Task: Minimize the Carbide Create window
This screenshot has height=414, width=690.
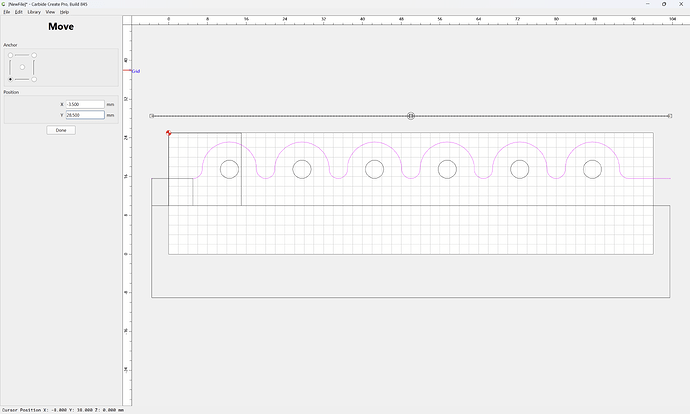Action: (647, 4)
